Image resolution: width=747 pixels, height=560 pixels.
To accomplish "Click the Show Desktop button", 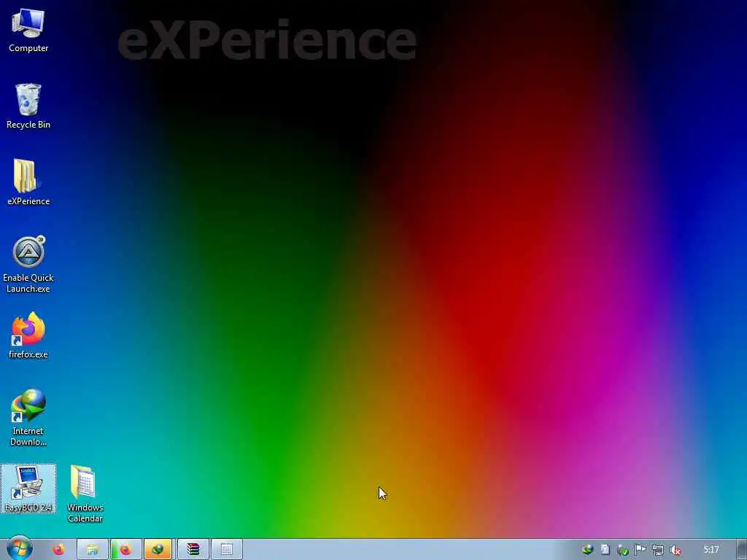I will tap(742, 550).
